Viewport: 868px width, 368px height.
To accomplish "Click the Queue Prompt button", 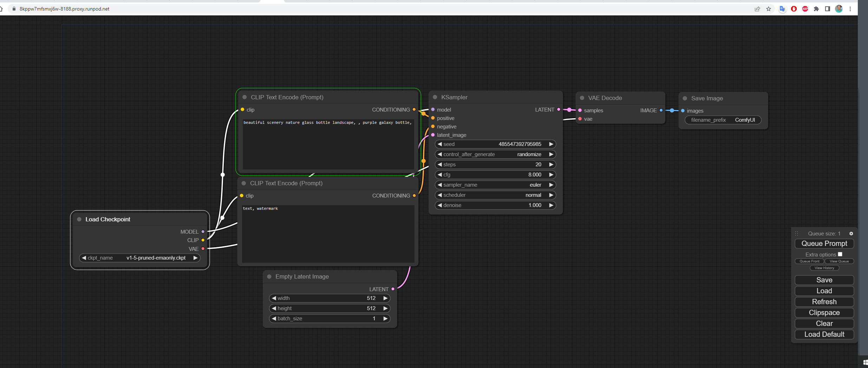I will pos(824,243).
